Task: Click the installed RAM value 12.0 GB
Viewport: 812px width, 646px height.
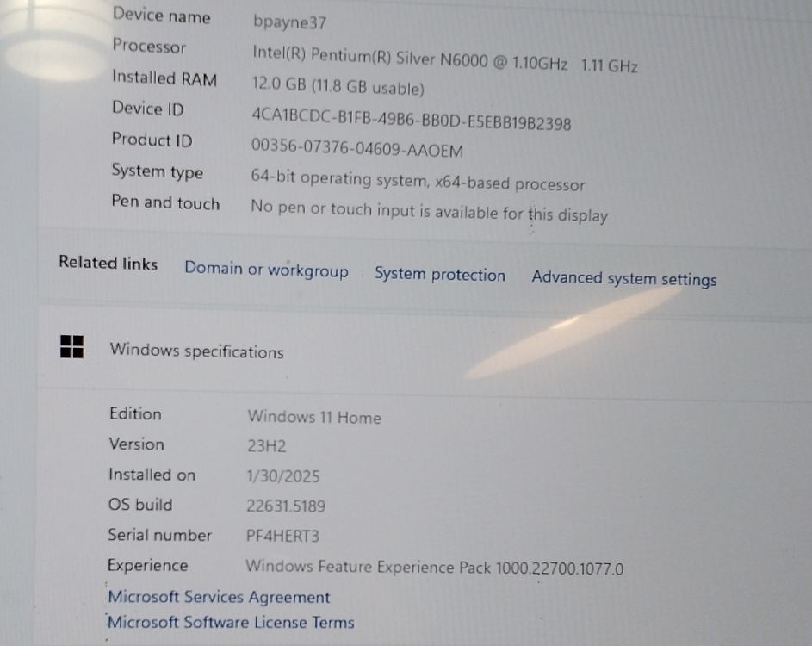Action: [x=338, y=88]
